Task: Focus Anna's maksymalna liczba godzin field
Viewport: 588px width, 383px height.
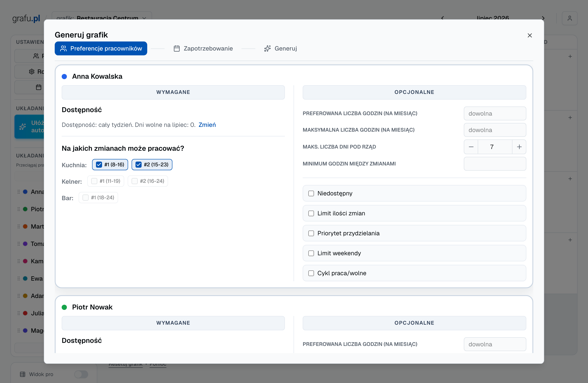Action: pos(495,130)
